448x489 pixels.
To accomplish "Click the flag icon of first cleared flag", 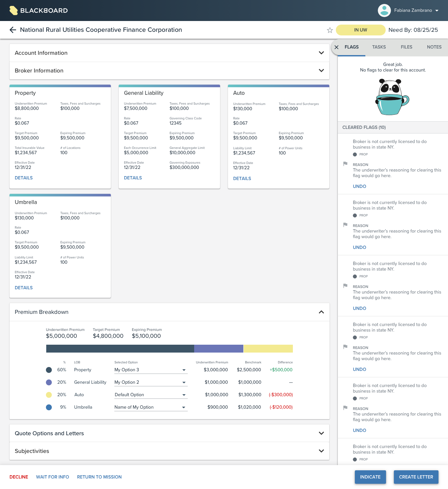I will (x=345, y=164).
